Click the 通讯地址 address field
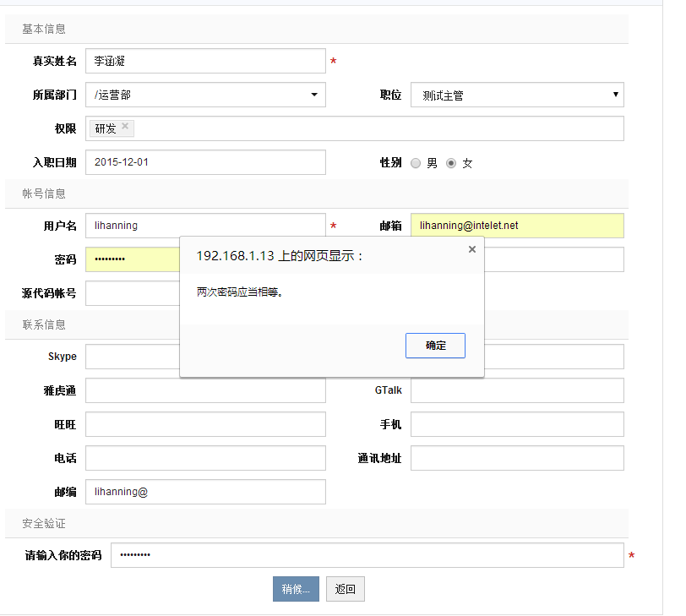 click(x=517, y=458)
